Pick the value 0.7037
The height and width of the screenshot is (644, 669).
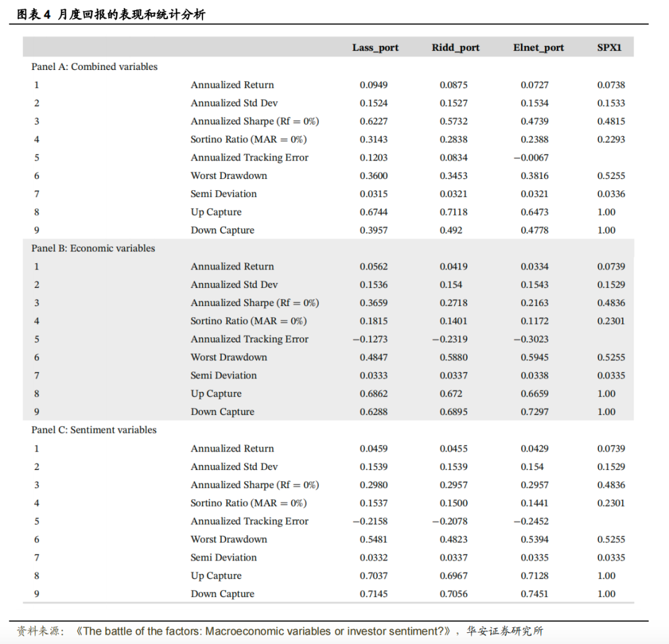click(374, 576)
